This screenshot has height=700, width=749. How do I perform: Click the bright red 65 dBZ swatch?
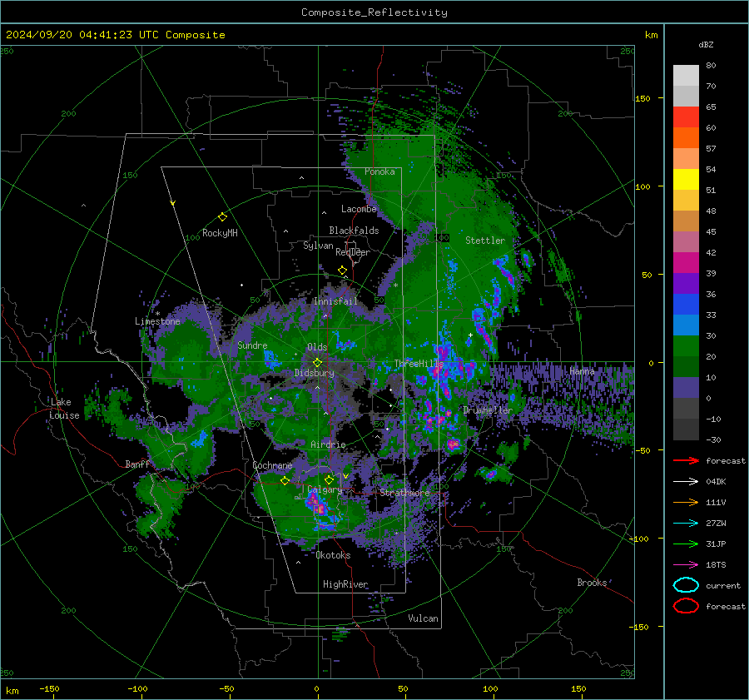pyautogui.click(x=686, y=117)
